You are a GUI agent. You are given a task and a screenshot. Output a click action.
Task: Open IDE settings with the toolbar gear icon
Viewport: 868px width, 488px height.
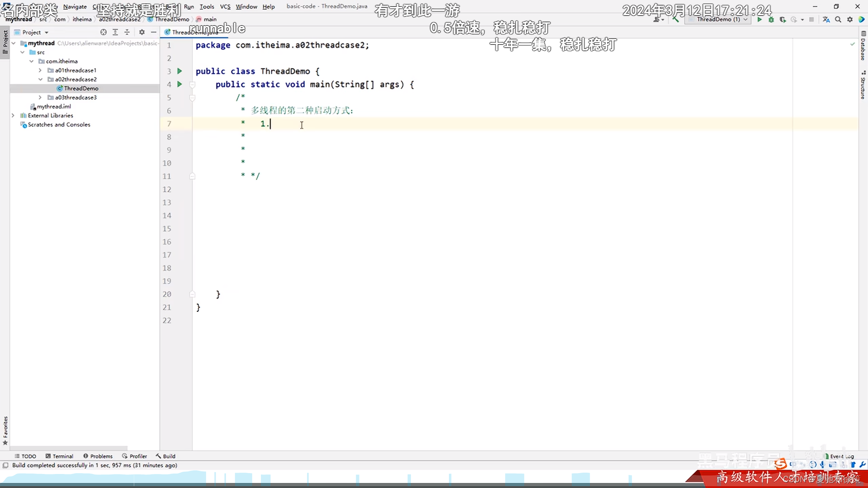coord(850,19)
